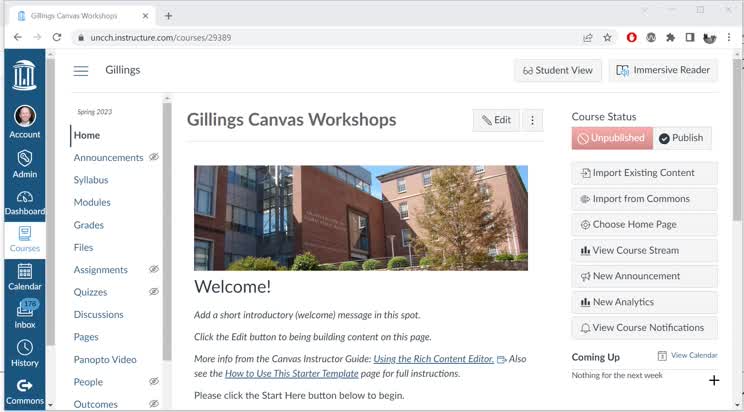
Task: Open the History clock icon
Action: [x=25, y=347]
